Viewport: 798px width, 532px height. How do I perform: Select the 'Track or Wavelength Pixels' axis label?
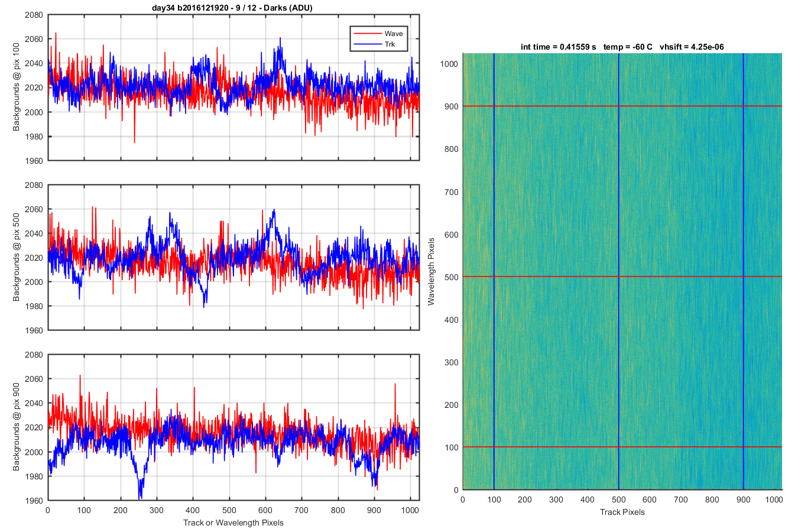coord(233,523)
